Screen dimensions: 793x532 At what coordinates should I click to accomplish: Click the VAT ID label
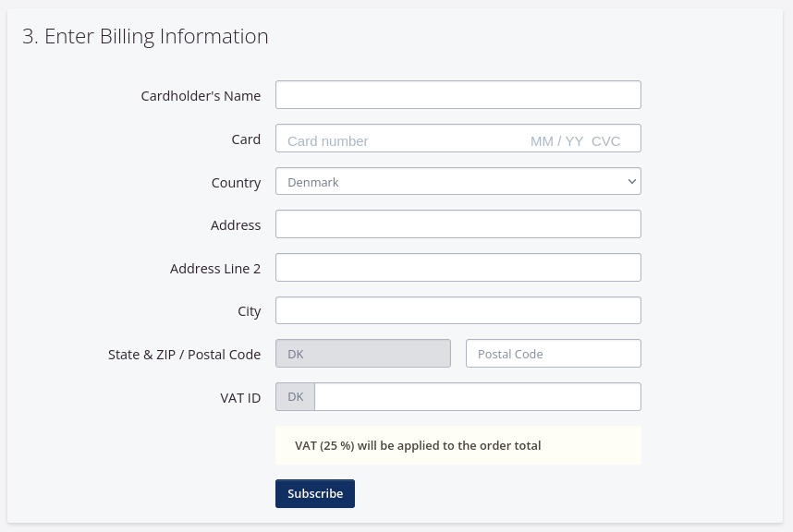click(x=240, y=398)
